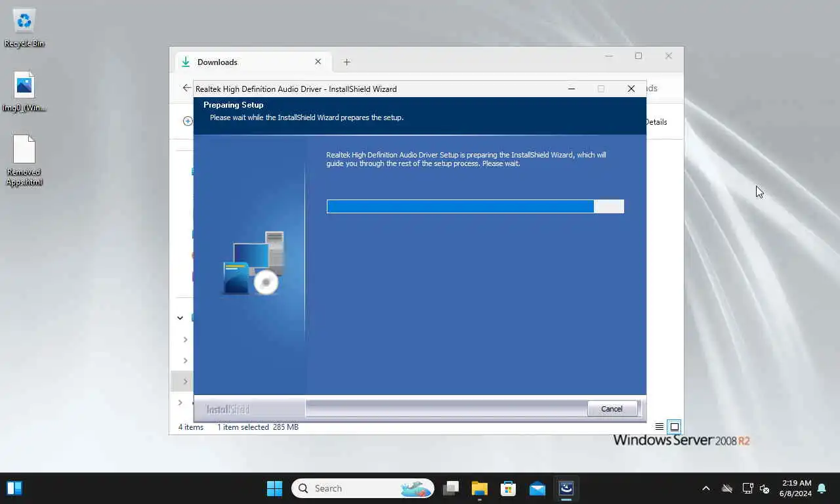Switch Explorer to details list view icon

point(660,427)
